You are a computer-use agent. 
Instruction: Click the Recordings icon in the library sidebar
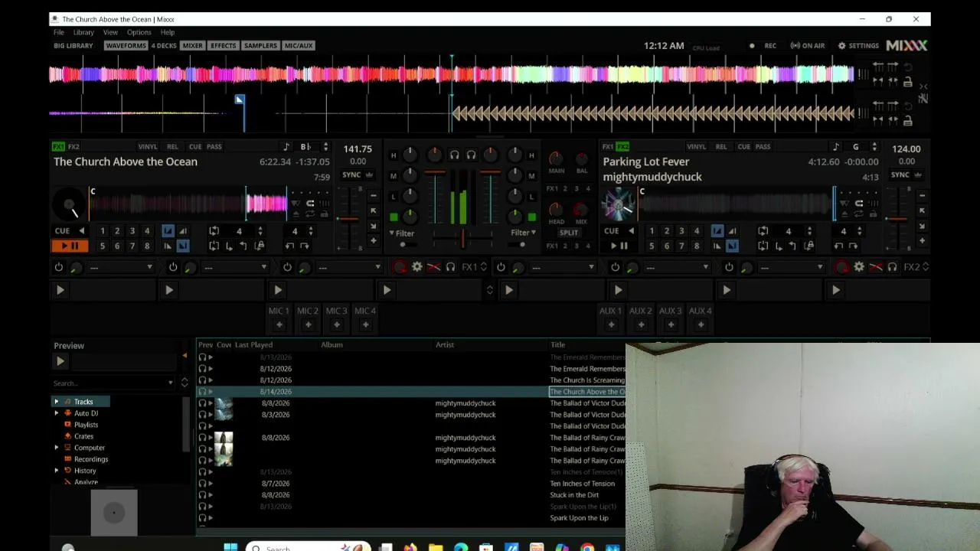click(68, 459)
